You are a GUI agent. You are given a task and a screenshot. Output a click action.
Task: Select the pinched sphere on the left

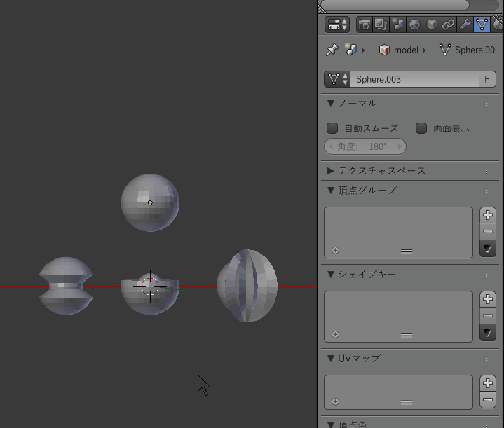66,286
